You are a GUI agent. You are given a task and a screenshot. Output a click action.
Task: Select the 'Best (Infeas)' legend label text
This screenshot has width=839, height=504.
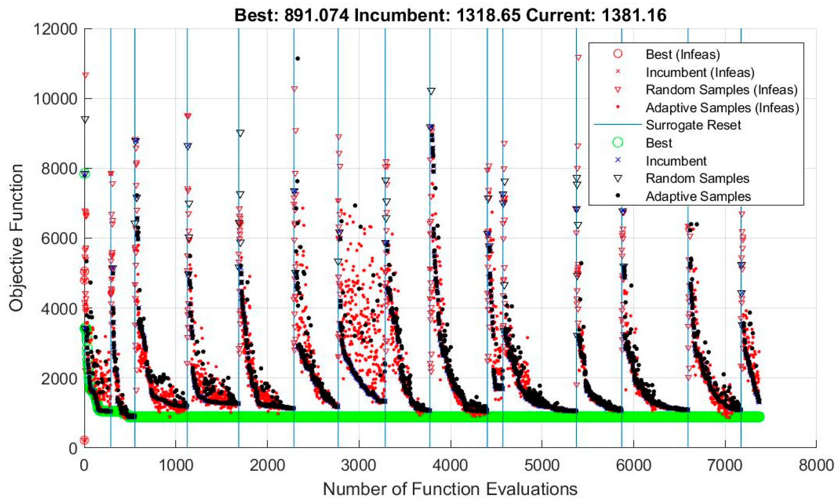[683, 54]
